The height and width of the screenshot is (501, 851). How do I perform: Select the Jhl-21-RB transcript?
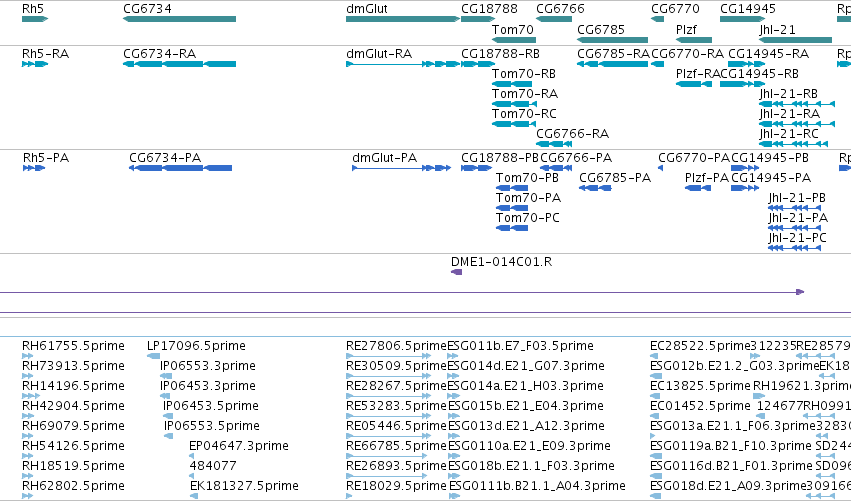point(797,104)
